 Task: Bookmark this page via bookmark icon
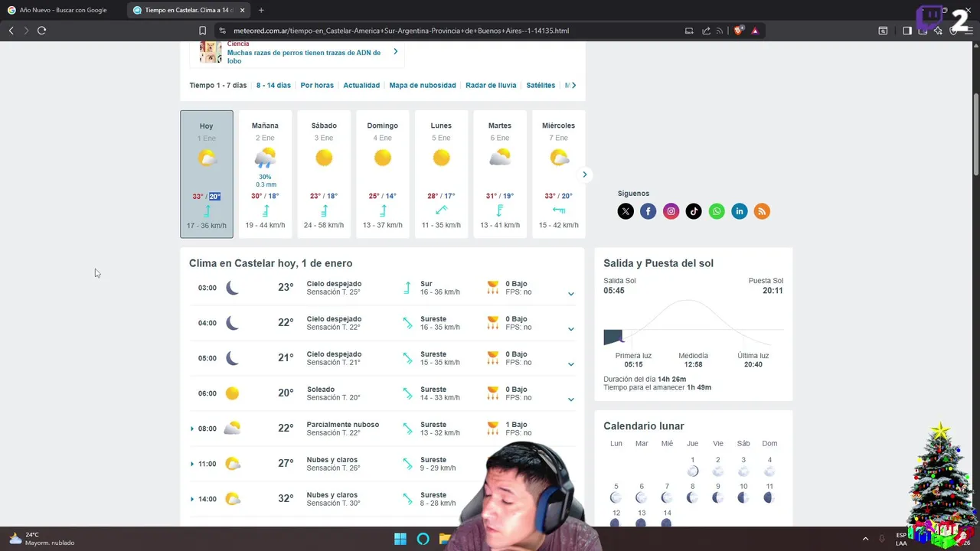(202, 31)
